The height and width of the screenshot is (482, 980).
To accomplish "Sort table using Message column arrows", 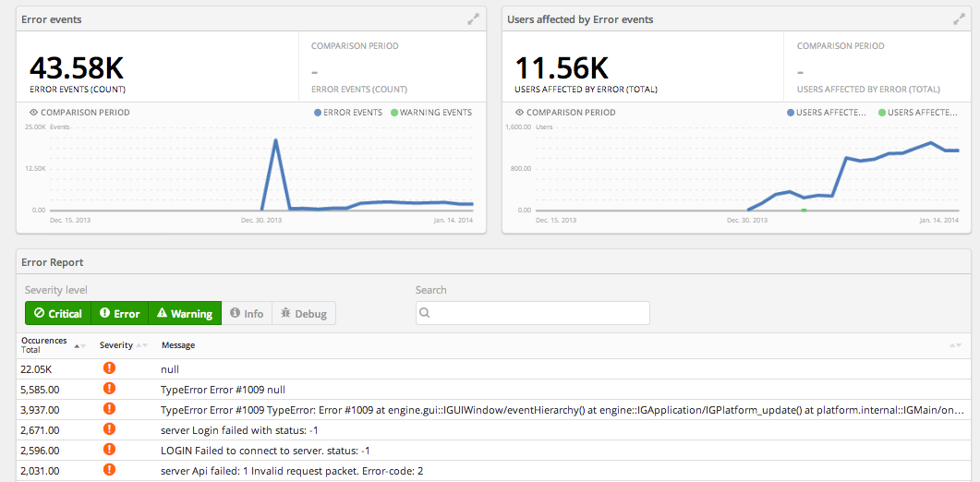I will point(955,344).
